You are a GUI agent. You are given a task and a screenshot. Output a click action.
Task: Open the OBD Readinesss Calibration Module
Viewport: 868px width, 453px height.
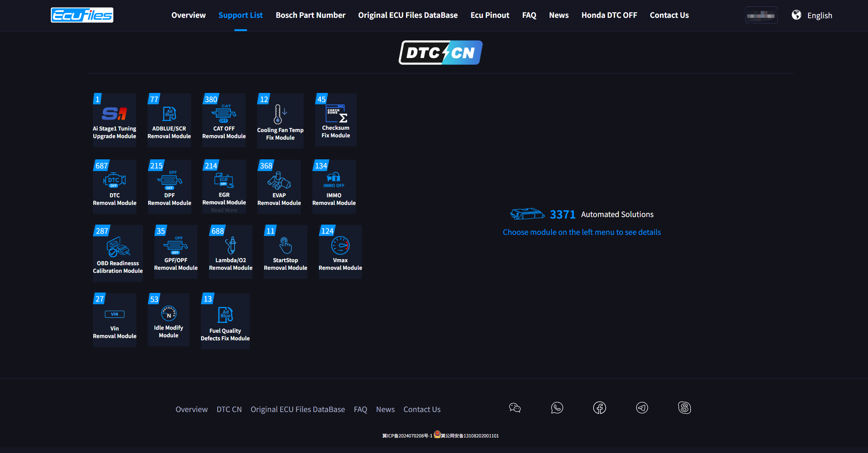tap(118, 253)
